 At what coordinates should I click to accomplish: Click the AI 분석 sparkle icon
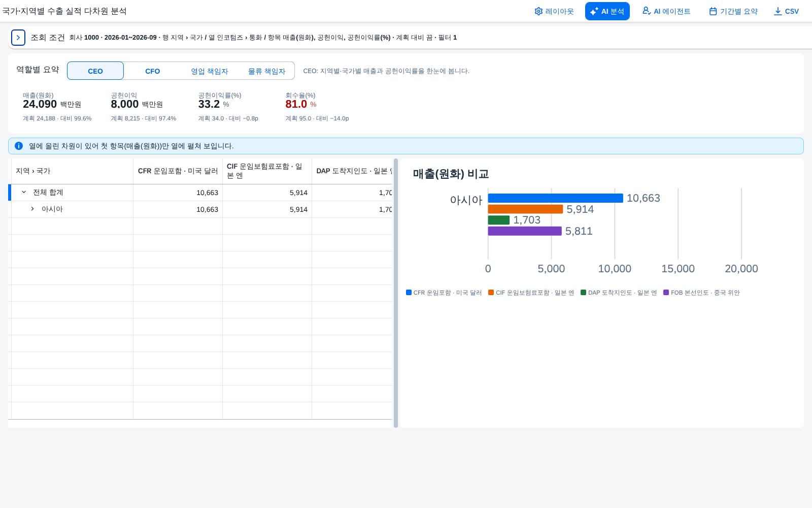(x=594, y=11)
